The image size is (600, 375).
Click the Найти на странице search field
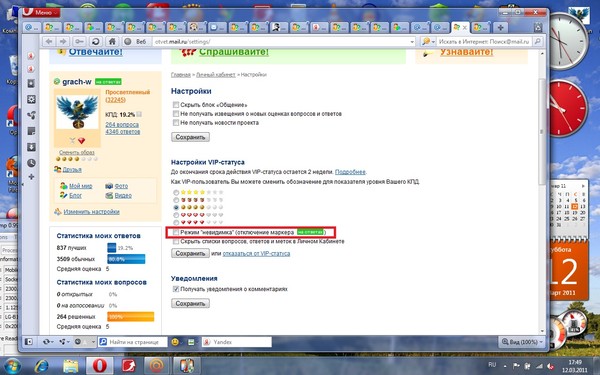point(133,342)
